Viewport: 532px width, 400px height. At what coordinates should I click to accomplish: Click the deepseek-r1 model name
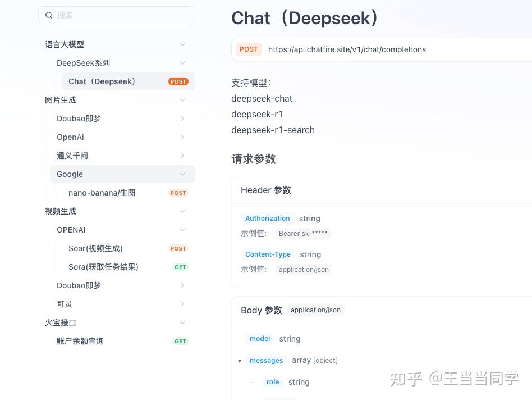click(x=257, y=114)
